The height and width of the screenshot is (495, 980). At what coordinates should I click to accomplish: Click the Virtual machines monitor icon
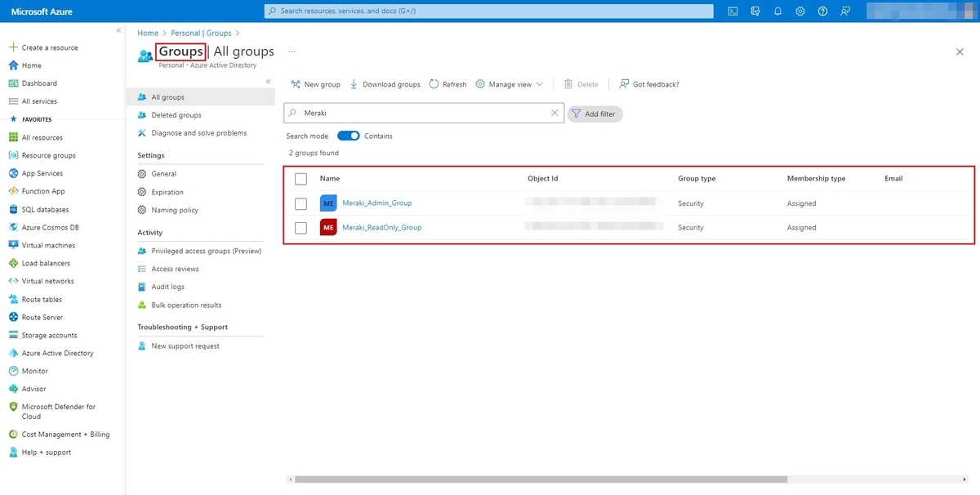pyautogui.click(x=13, y=245)
